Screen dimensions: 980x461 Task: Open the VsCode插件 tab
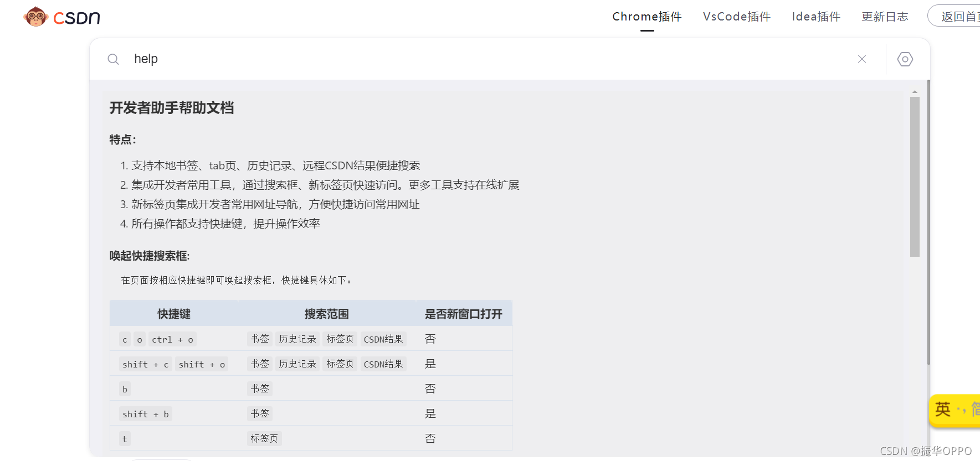coord(737,17)
